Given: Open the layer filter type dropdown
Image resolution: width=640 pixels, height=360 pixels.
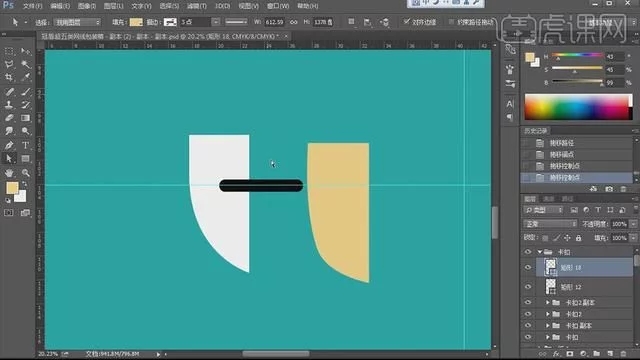Looking at the screenshot, I should click(544, 210).
